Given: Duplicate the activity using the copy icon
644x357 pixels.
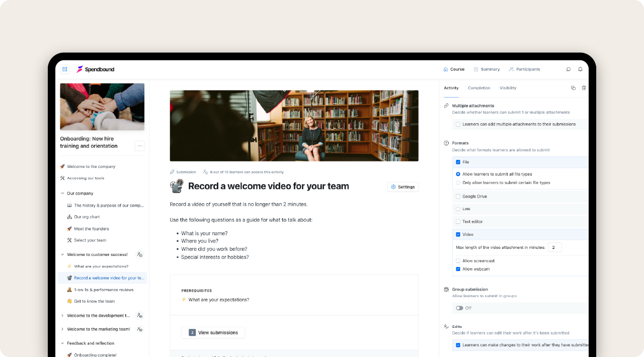Looking at the screenshot, I should [573, 87].
